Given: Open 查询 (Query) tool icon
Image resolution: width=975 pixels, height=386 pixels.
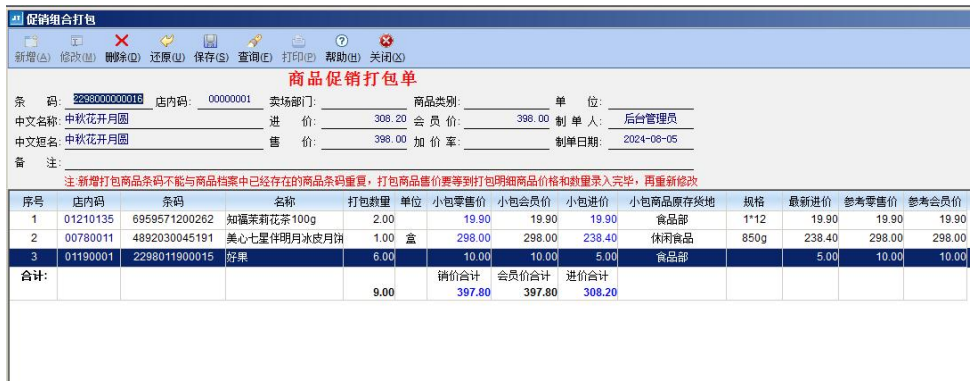Looking at the screenshot, I should (254, 41).
